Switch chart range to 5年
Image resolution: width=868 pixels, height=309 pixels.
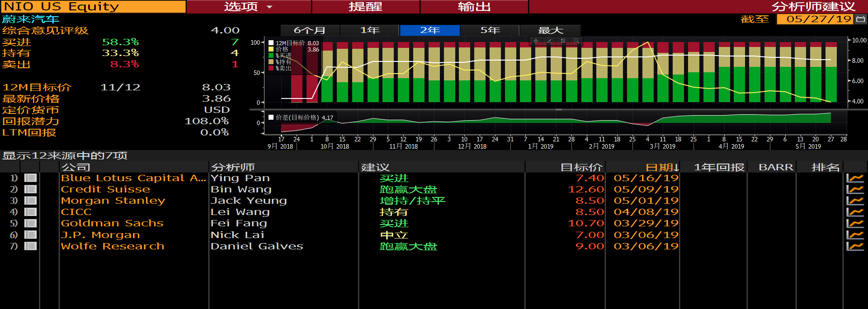click(490, 30)
